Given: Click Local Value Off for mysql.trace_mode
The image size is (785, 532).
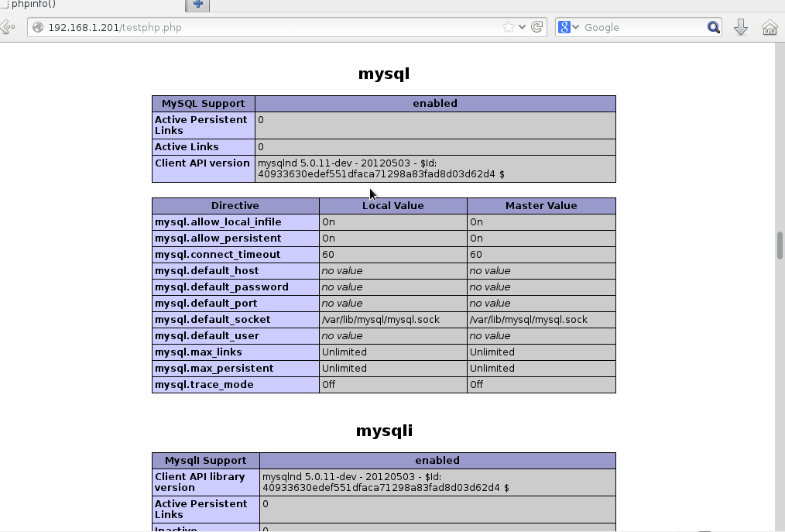Looking at the screenshot, I should [393, 385].
